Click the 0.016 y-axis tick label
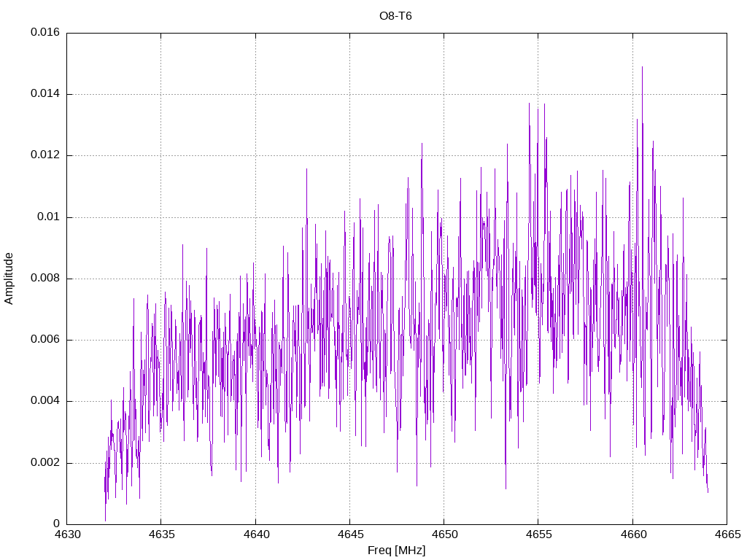The height and width of the screenshot is (560, 747). (x=45, y=32)
